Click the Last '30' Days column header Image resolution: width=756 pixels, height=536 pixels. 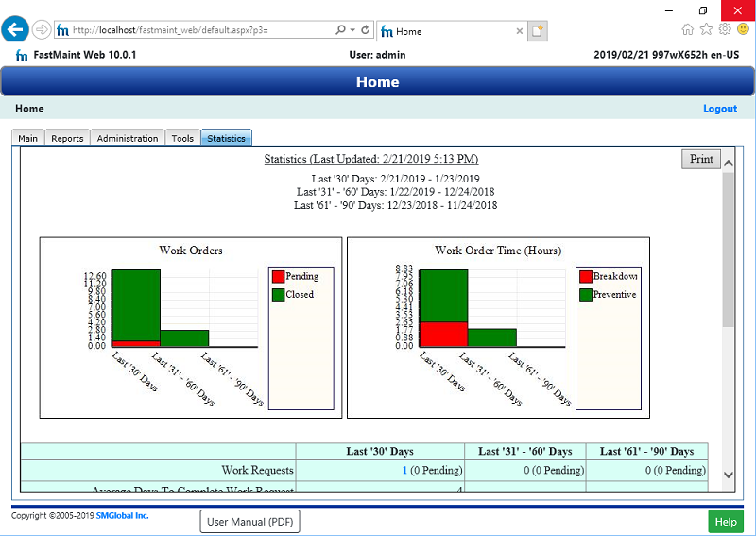pos(380,452)
